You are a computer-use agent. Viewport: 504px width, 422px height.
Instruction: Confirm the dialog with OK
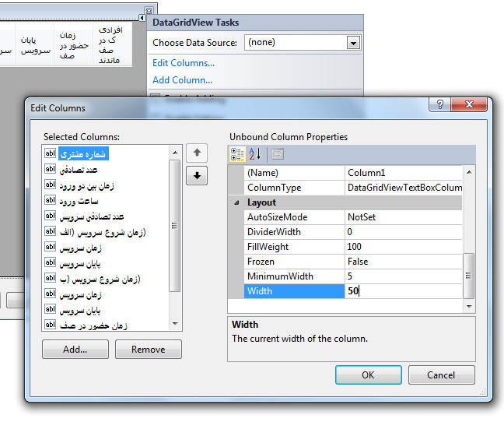(368, 375)
